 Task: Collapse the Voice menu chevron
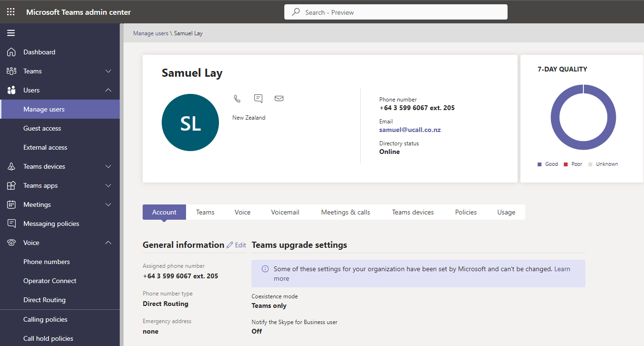tap(108, 243)
